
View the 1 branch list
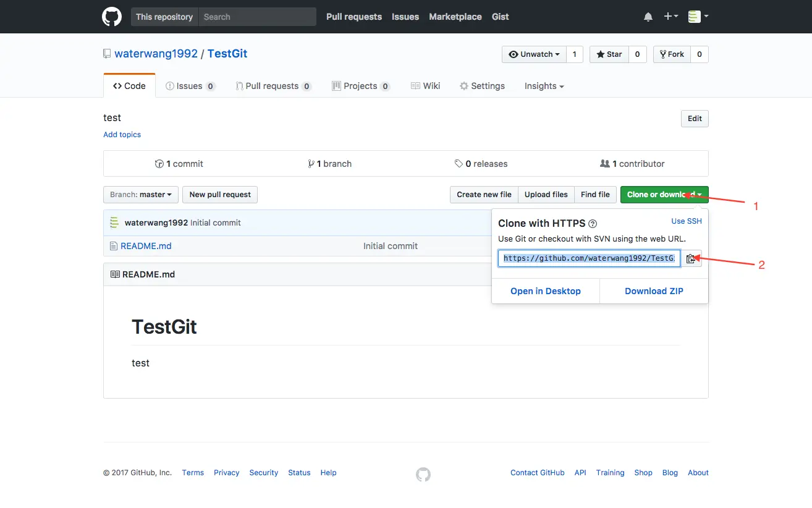[330, 164]
